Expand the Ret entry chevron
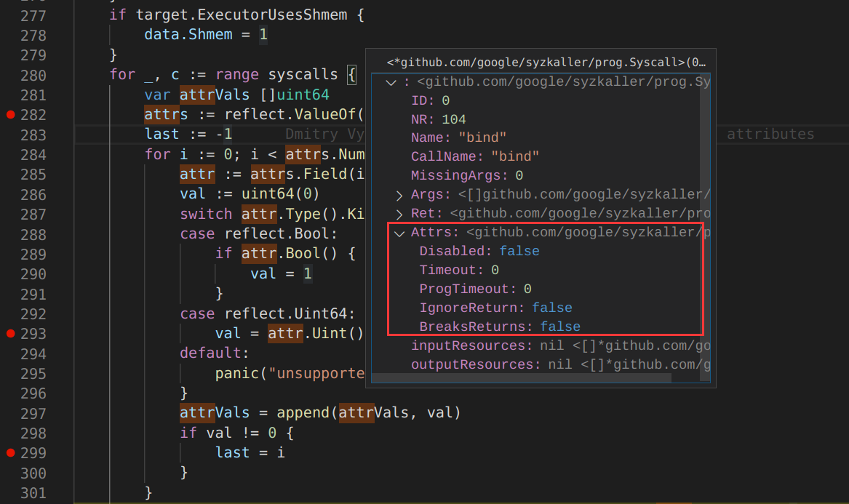The width and height of the screenshot is (849, 504). click(x=399, y=214)
